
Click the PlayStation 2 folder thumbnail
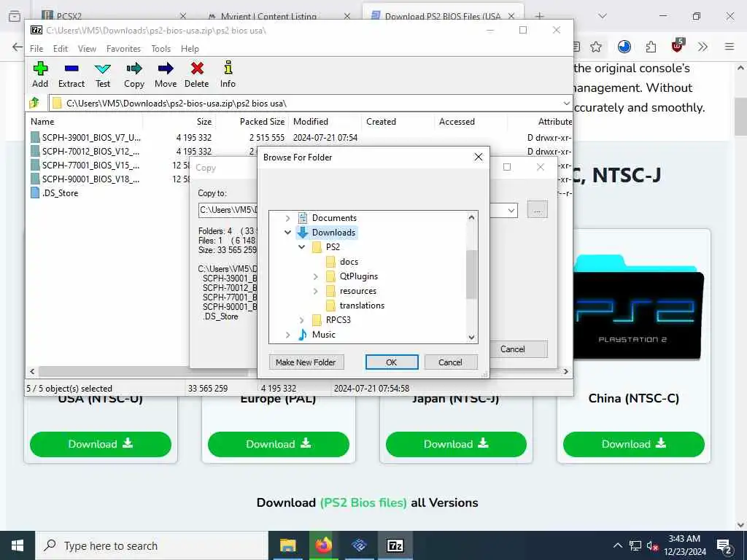point(638,307)
